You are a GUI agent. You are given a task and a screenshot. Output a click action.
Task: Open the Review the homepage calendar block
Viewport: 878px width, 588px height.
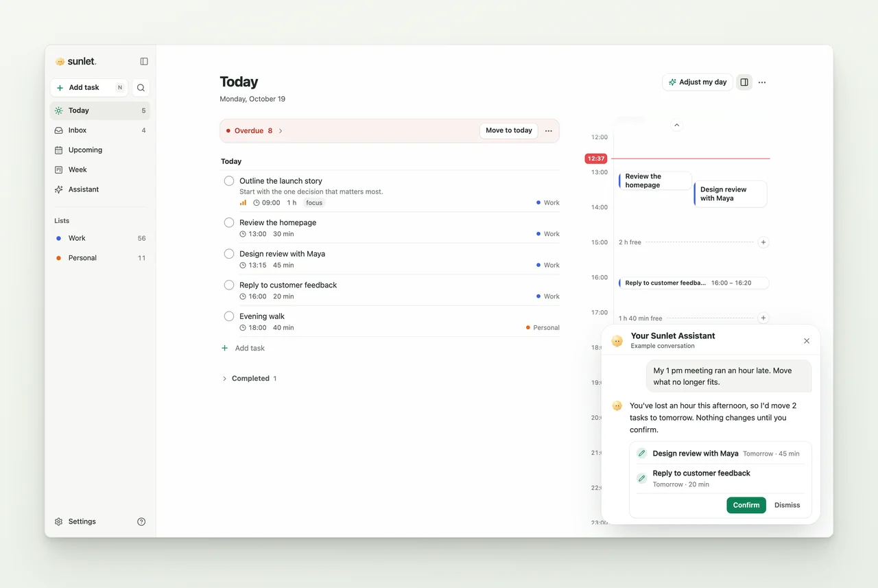click(x=655, y=180)
